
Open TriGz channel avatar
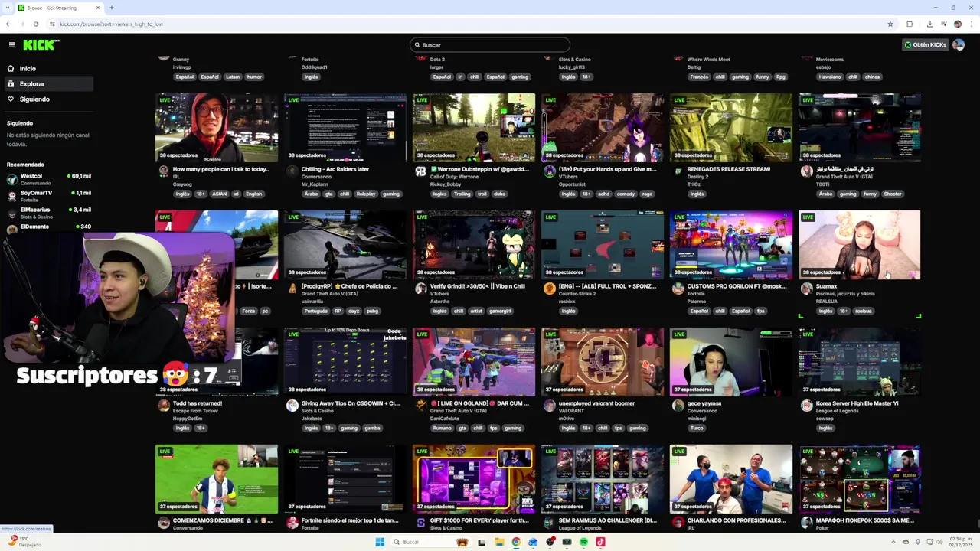pos(678,171)
